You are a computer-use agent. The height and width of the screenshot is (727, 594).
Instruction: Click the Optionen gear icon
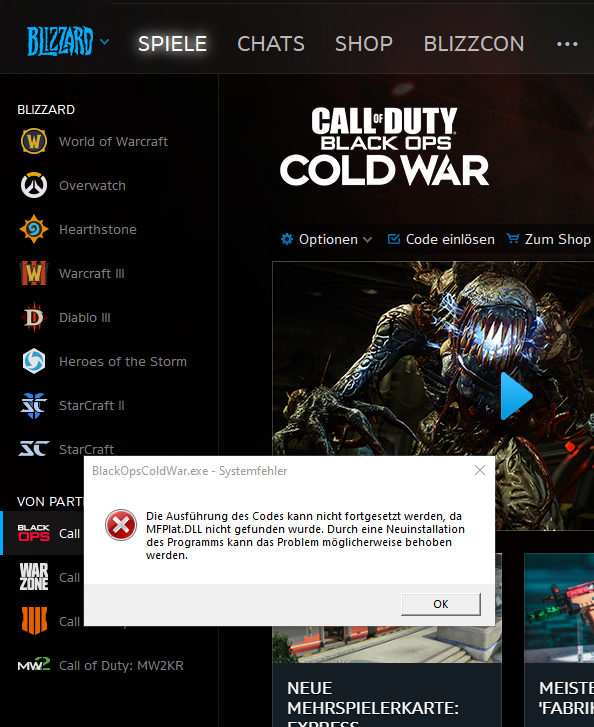click(287, 239)
